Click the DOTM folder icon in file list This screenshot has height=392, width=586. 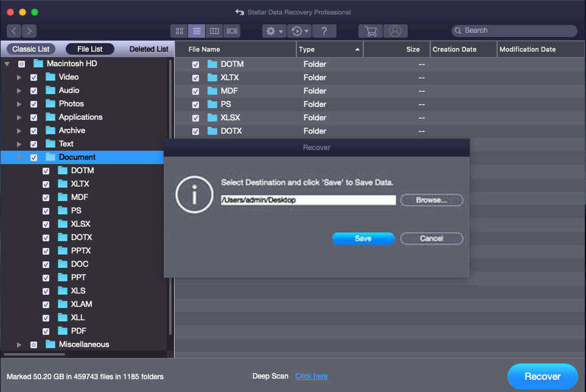coord(212,64)
